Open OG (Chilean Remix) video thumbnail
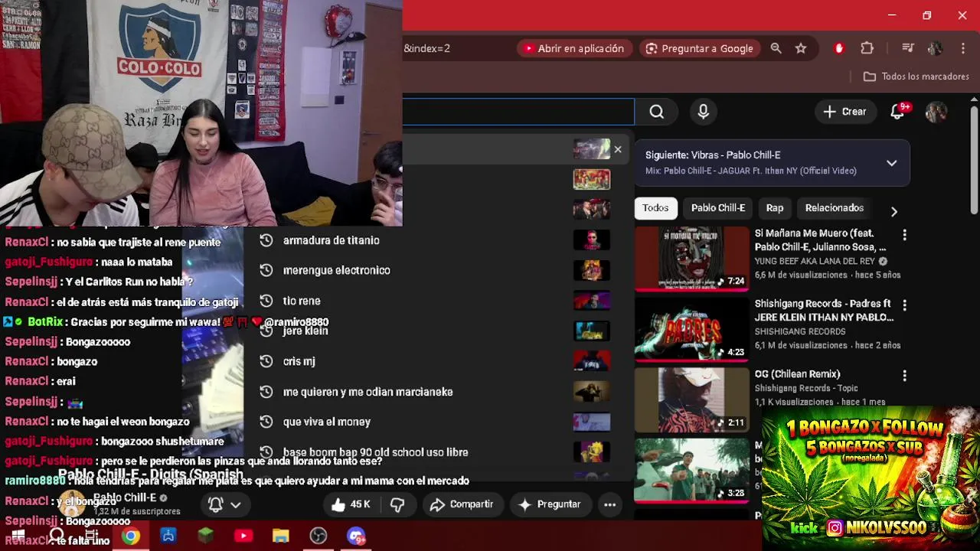Image resolution: width=980 pixels, height=551 pixels. tap(691, 399)
